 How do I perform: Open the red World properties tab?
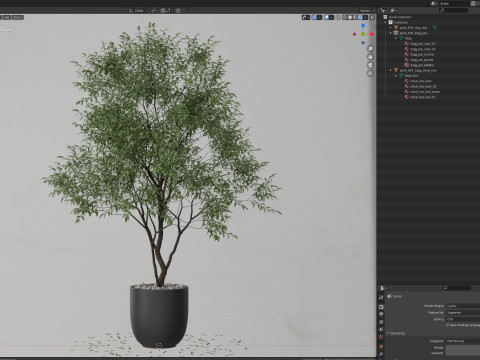(x=381, y=337)
